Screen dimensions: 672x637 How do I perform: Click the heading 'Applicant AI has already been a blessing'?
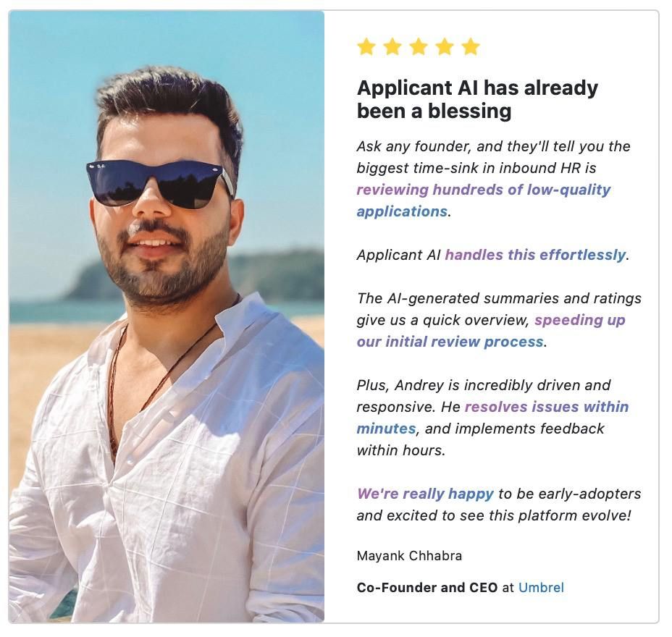477,99
